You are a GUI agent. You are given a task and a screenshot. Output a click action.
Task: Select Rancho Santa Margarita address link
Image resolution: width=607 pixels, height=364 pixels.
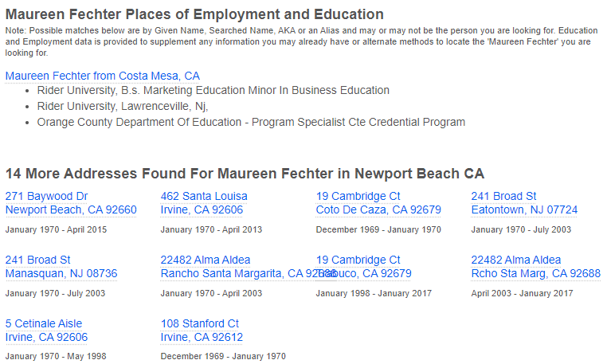[x=249, y=273]
